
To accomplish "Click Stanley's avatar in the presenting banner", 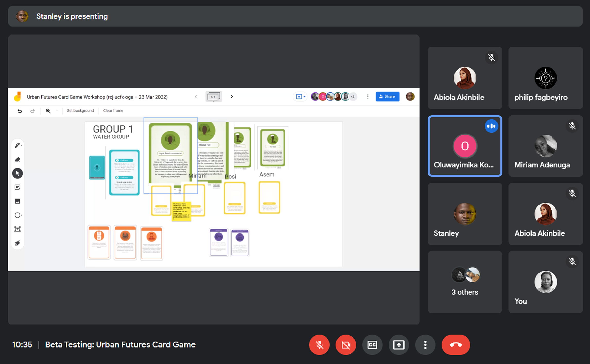I will (x=22, y=16).
